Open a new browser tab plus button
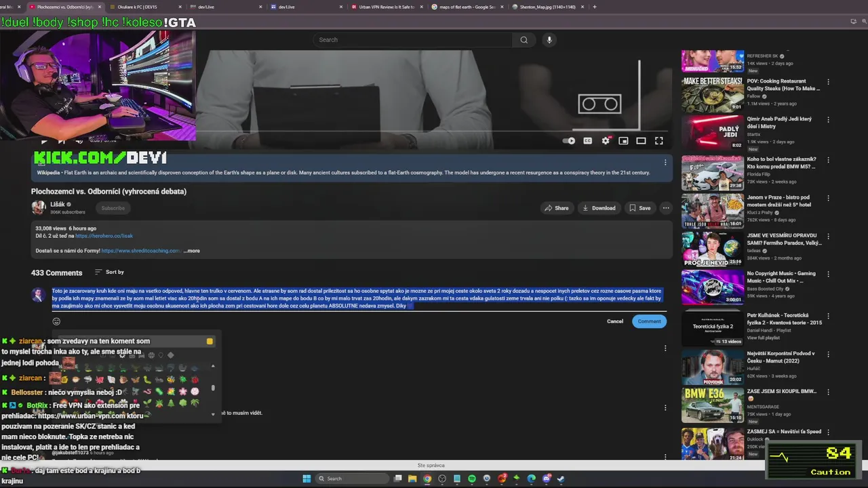868x488 pixels. (x=595, y=7)
